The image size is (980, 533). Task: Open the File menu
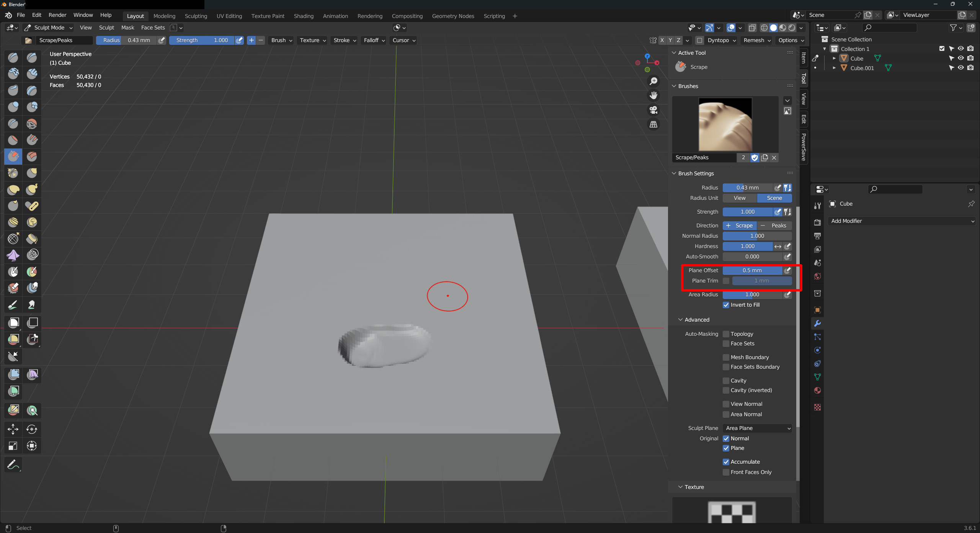tap(21, 15)
